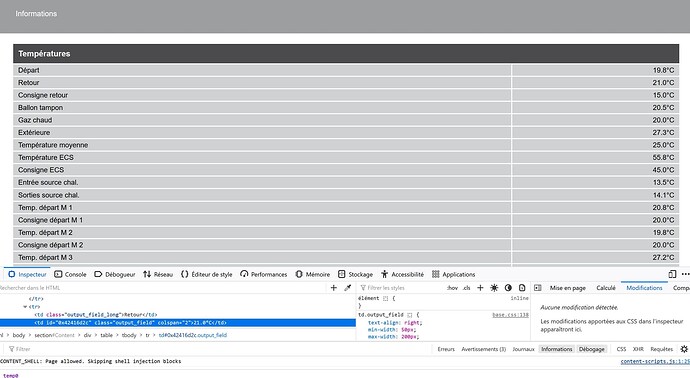The height and width of the screenshot is (378, 690).
Task: Open console settings gear icon
Action: click(684, 349)
